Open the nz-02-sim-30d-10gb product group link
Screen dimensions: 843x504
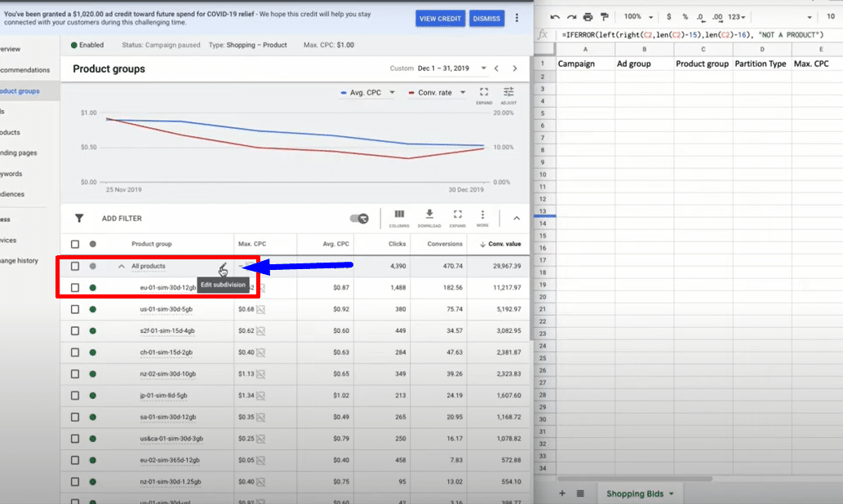[x=168, y=374]
